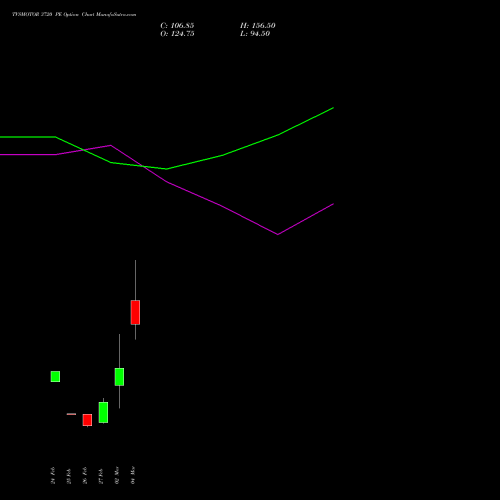Click the last Mar date axis label
Screen dimensions: 500x500
point(133,475)
